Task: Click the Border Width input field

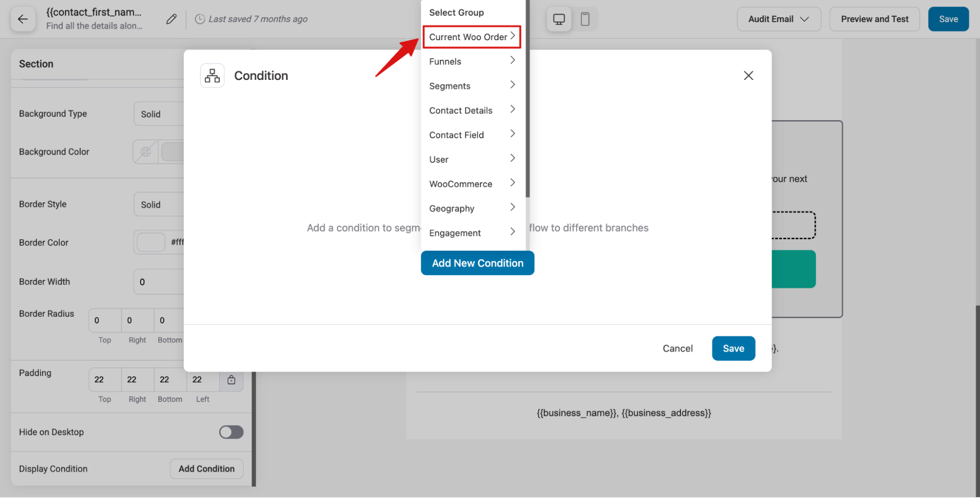Action: point(159,282)
